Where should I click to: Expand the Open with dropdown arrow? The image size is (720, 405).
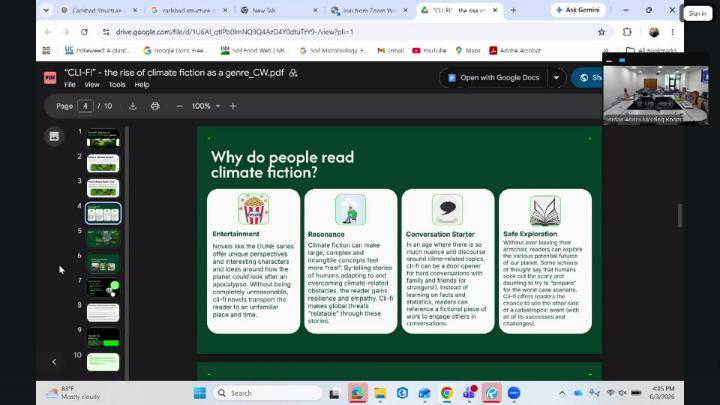point(557,78)
